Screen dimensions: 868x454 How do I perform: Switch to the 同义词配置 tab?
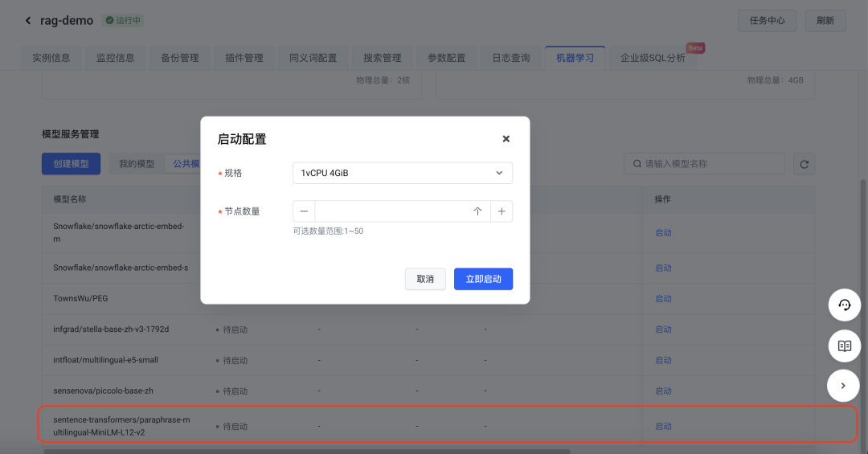[x=313, y=58]
